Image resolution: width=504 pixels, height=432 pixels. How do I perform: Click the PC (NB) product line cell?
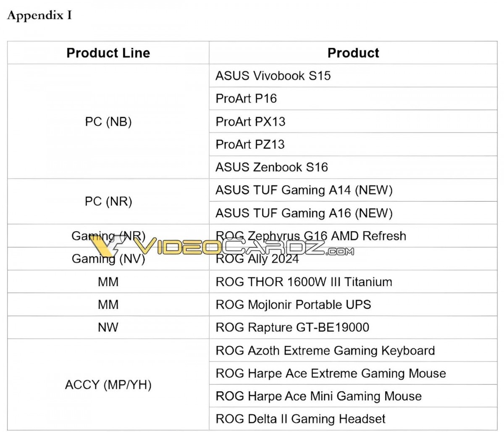tap(108, 121)
